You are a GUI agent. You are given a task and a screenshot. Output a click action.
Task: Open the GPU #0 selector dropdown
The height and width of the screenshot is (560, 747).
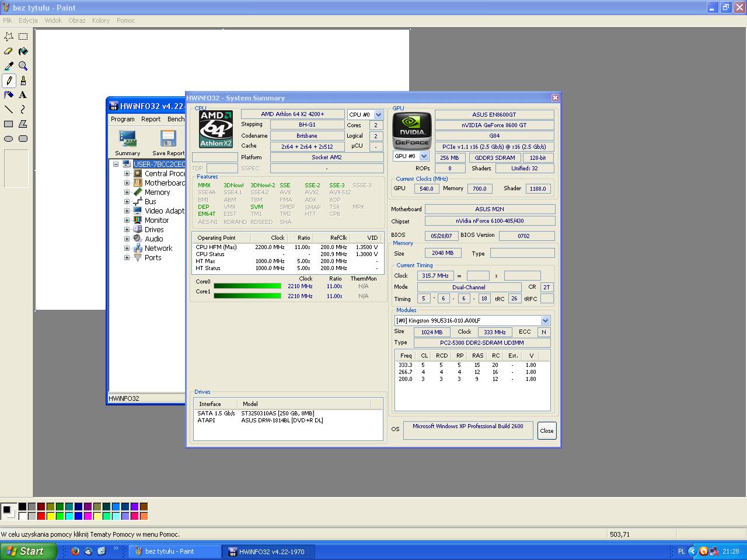424,156
